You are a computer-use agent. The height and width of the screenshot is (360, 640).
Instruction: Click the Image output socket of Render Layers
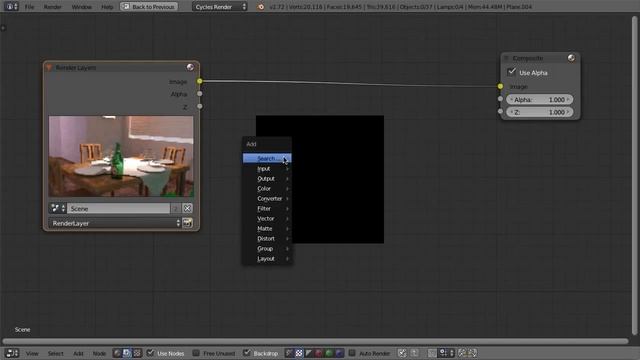[200, 81]
